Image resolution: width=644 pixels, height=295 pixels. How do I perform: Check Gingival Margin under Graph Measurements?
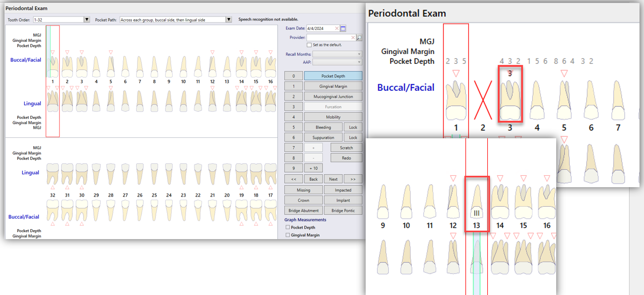[288, 235]
